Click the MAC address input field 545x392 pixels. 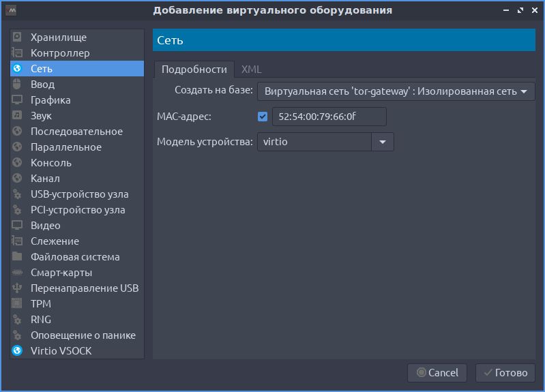click(x=329, y=117)
